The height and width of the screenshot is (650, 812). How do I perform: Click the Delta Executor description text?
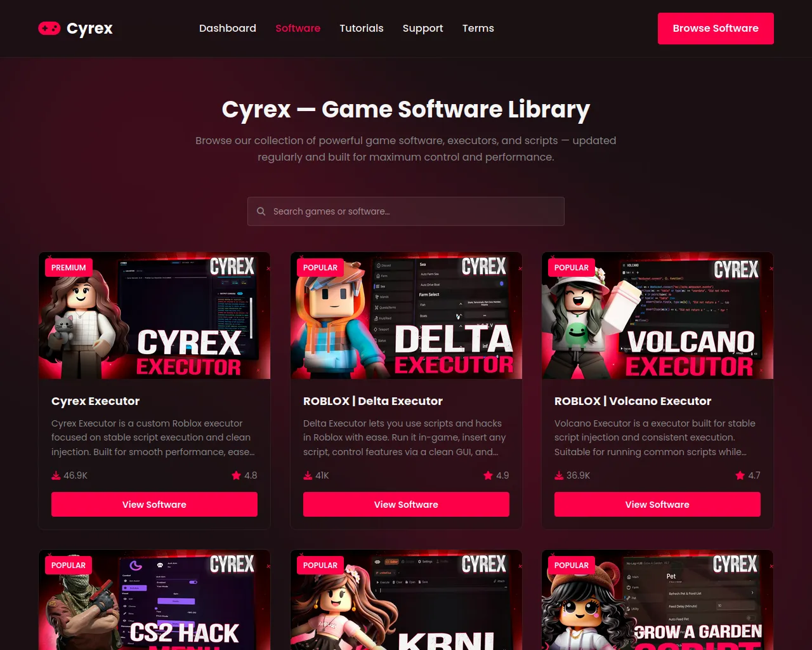pyautogui.click(x=405, y=437)
